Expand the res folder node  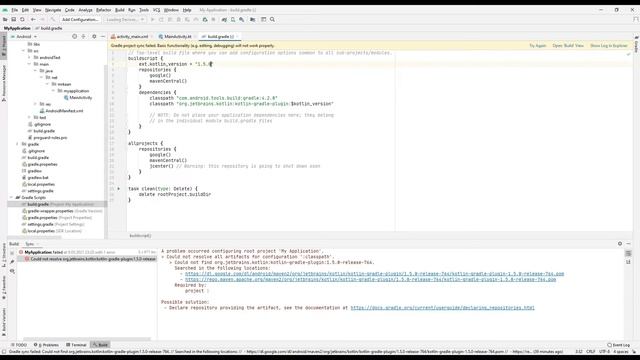pos(36,104)
